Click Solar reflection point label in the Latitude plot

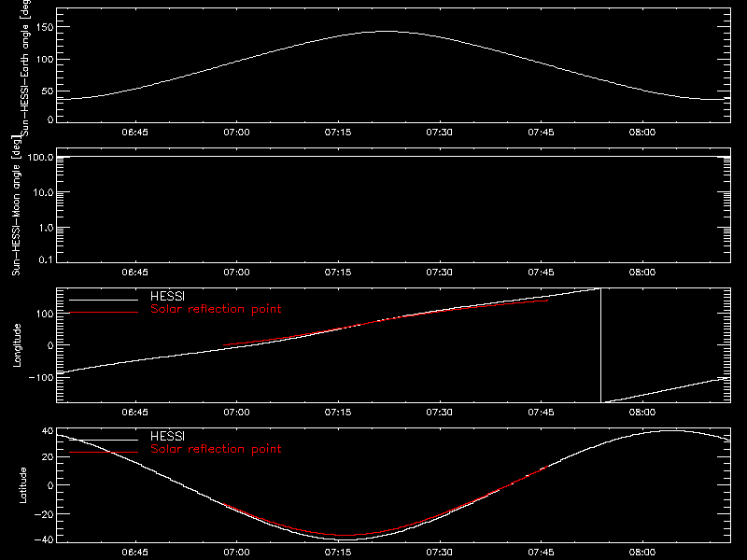click(x=216, y=449)
